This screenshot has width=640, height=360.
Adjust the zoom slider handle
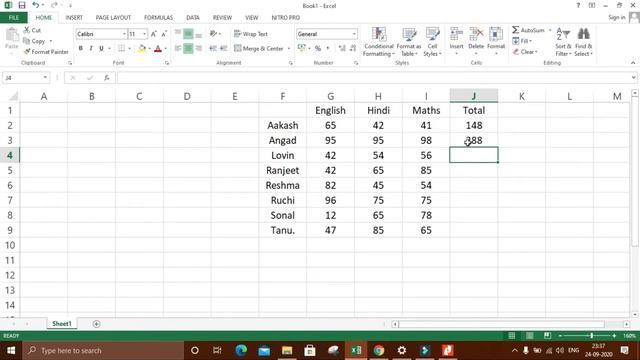coord(591,336)
